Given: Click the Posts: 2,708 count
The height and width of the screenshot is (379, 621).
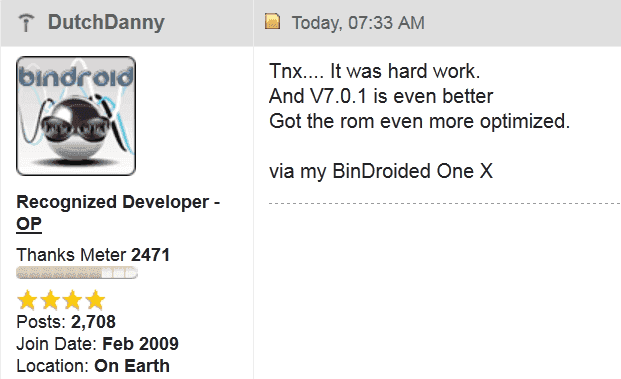Looking at the screenshot, I should (66, 322).
